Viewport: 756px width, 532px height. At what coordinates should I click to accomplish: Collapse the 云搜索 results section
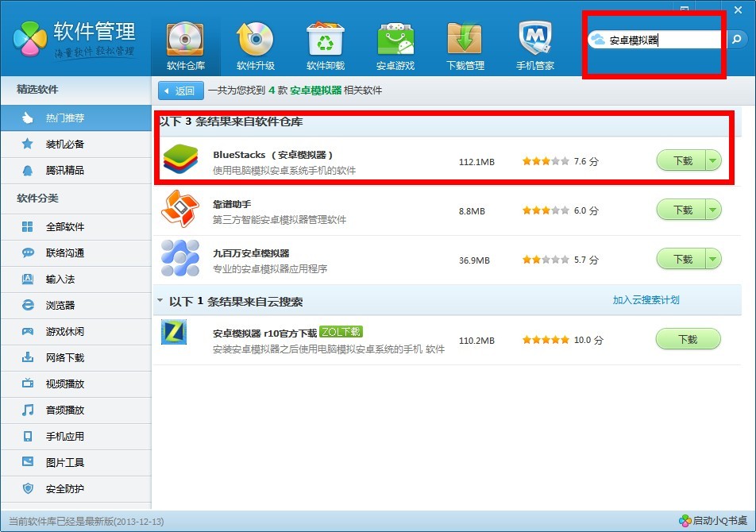[160, 301]
